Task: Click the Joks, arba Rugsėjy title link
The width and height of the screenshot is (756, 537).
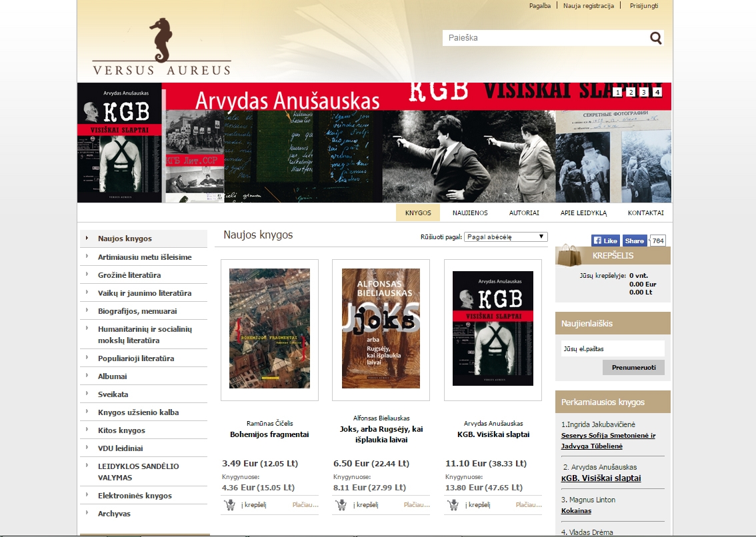Action: (x=381, y=434)
